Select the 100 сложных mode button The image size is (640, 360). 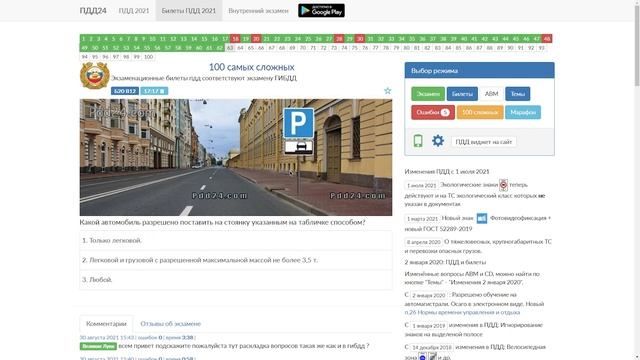pos(480,112)
